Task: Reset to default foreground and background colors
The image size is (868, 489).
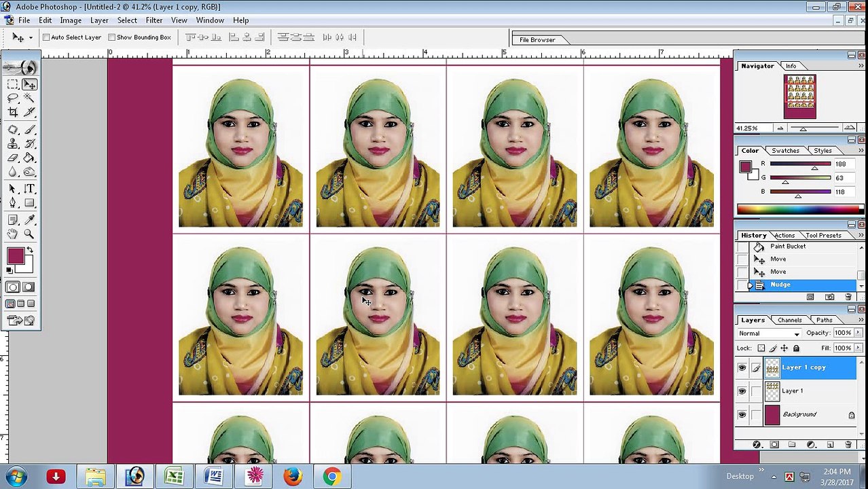Action: pos(10,269)
